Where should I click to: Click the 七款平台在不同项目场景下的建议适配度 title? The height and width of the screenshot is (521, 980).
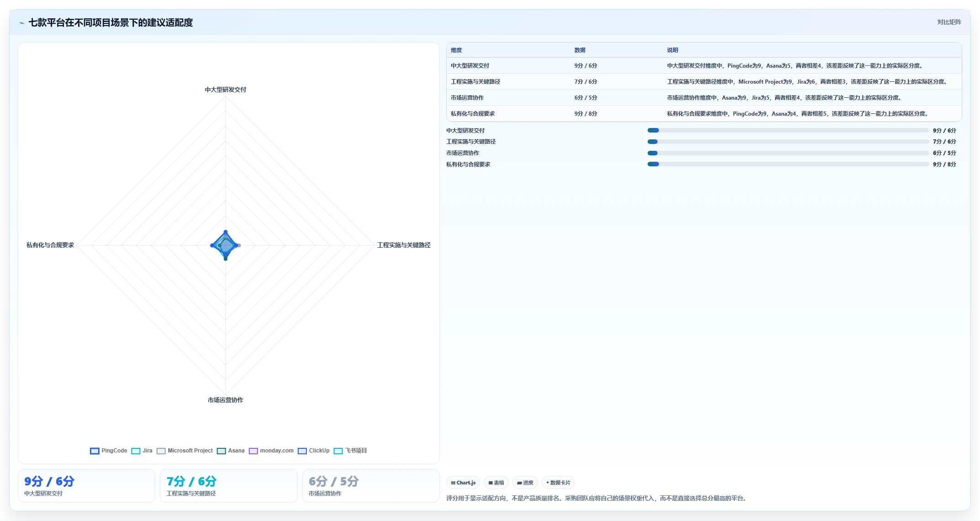pyautogui.click(x=111, y=22)
